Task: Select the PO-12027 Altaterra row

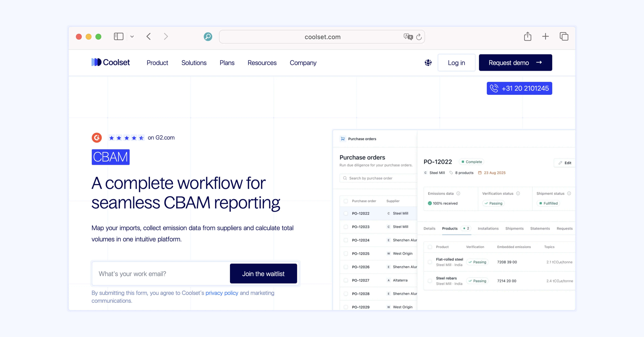Action: (x=378, y=280)
